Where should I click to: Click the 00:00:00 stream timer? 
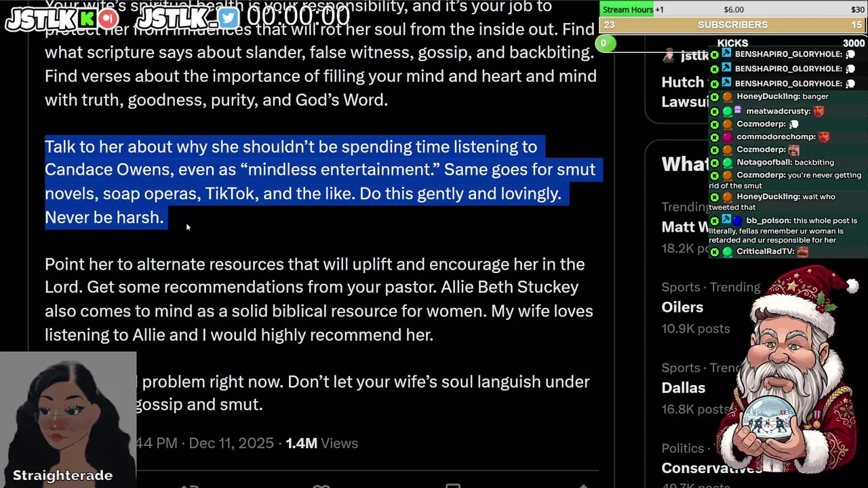click(x=298, y=16)
